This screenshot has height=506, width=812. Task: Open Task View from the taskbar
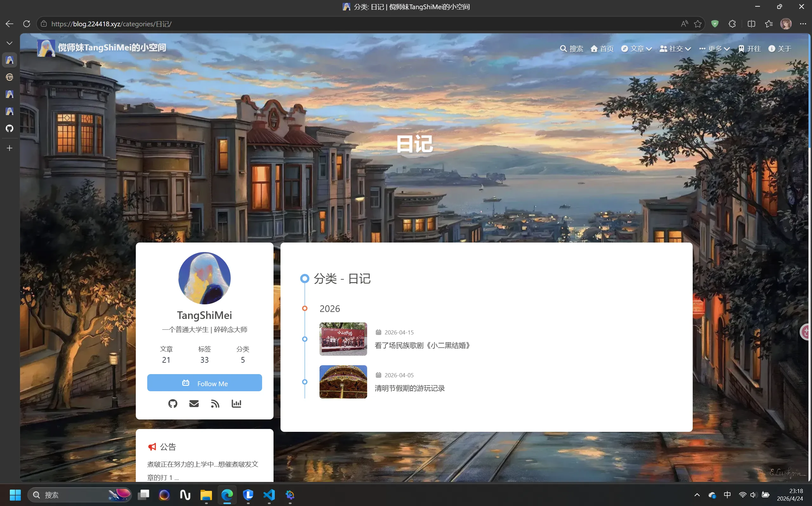point(144,495)
